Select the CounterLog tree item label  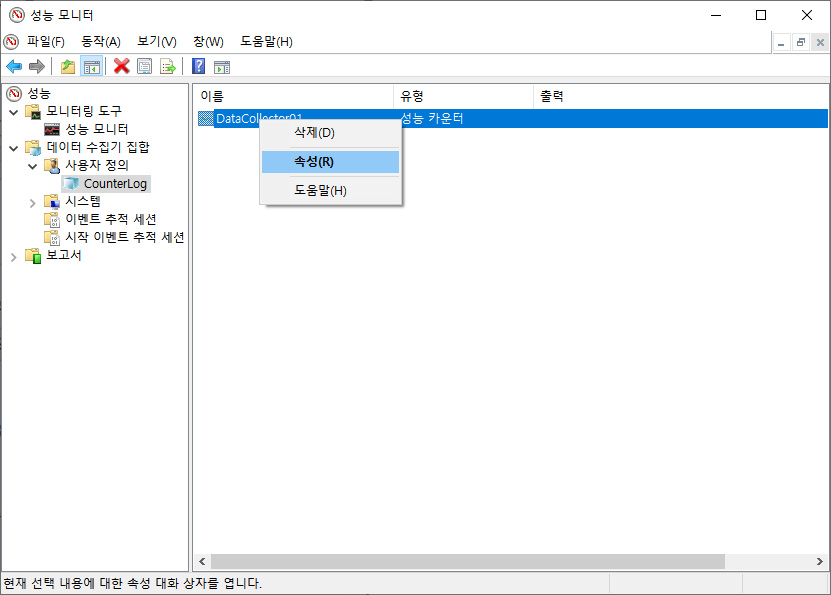[115, 183]
